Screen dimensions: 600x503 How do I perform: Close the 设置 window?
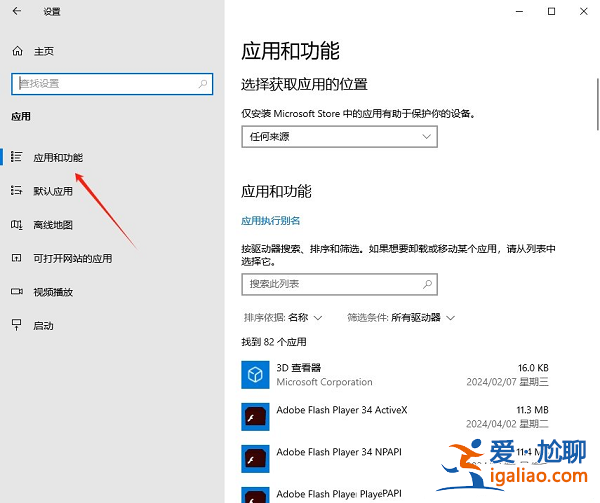(x=584, y=11)
